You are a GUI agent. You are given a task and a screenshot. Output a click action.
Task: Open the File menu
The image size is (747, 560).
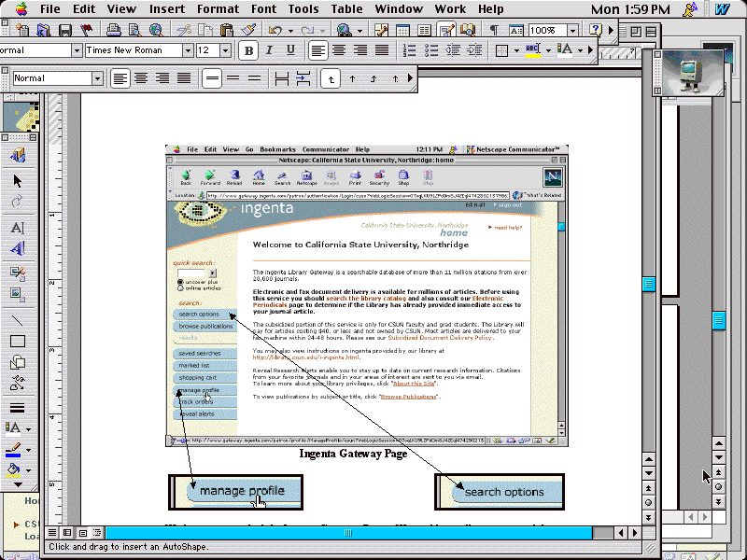(50, 9)
